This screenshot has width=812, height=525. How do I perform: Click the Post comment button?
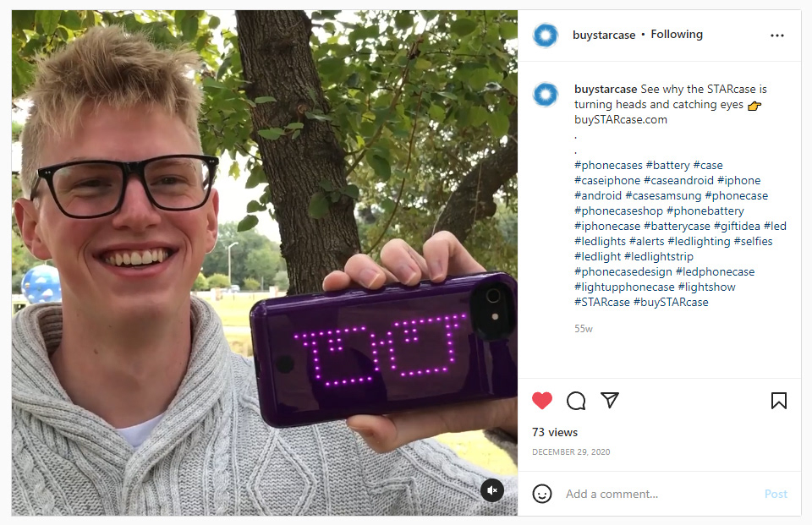coord(776,494)
